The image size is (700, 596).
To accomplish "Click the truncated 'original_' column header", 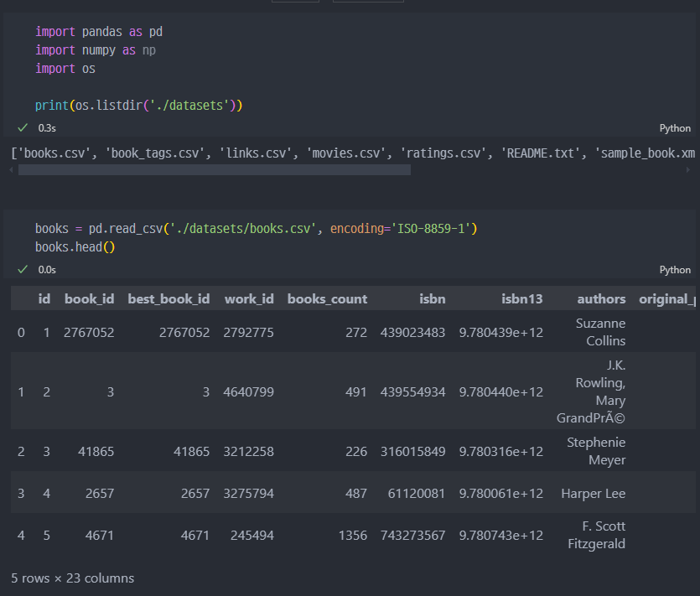I will pyautogui.click(x=667, y=298).
